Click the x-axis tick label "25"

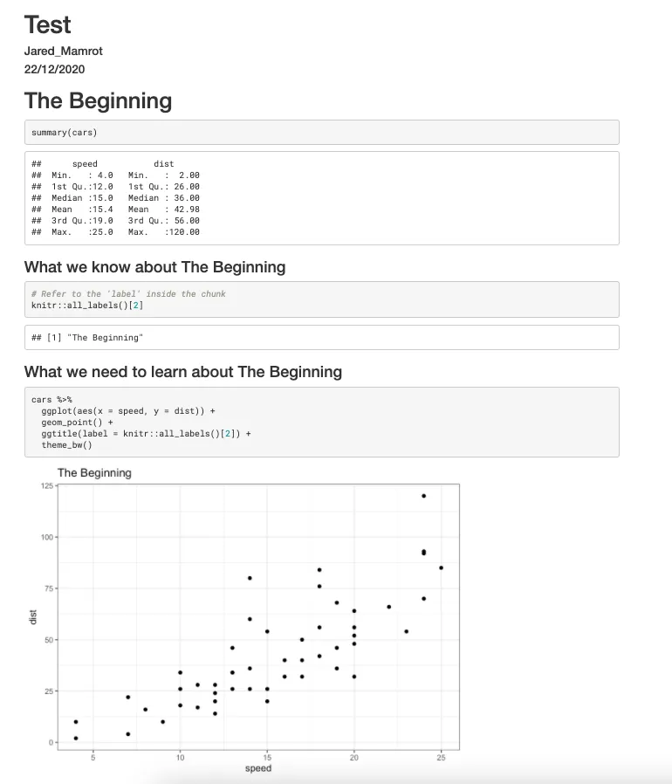[441, 758]
